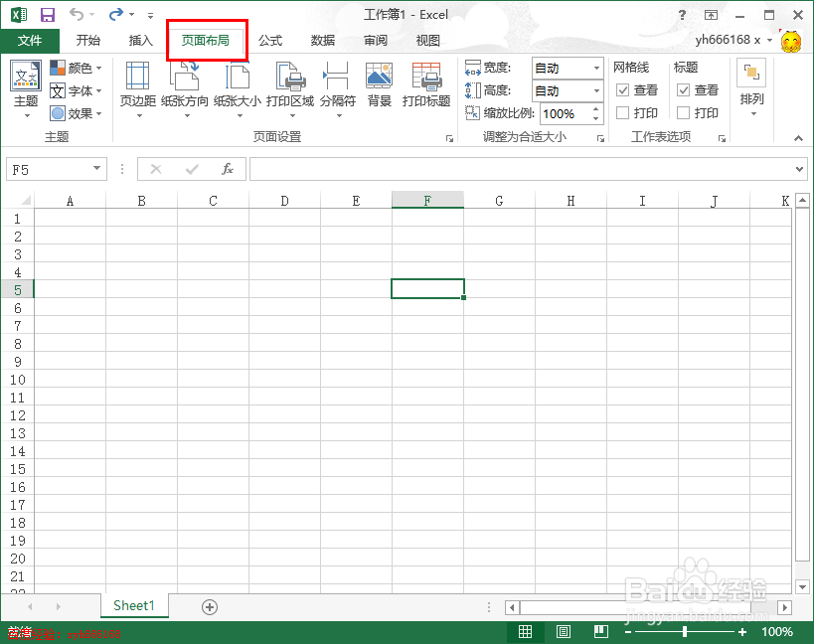
Task: Add a new sheet with the plus button
Action: [x=209, y=605]
